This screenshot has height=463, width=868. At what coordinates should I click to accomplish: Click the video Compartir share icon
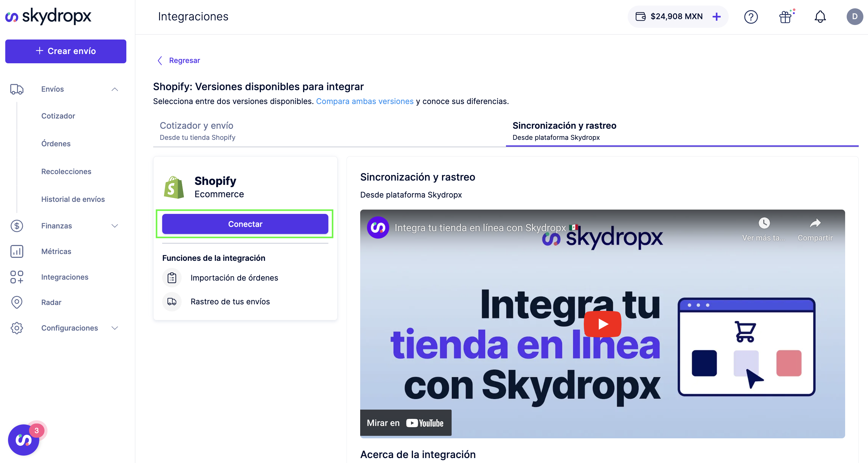coord(815,223)
